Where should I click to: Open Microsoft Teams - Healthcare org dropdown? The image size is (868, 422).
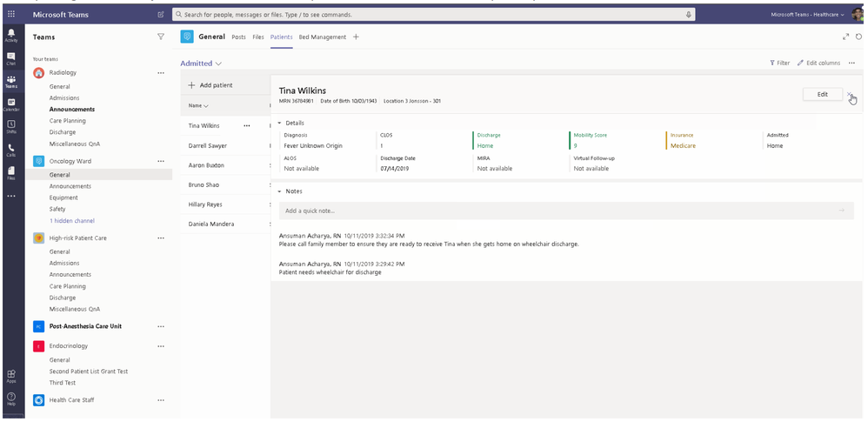tap(808, 15)
